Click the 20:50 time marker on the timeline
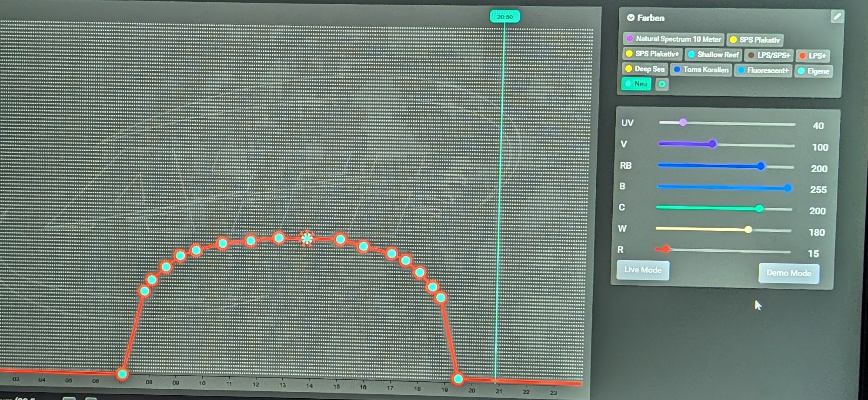 click(x=504, y=17)
